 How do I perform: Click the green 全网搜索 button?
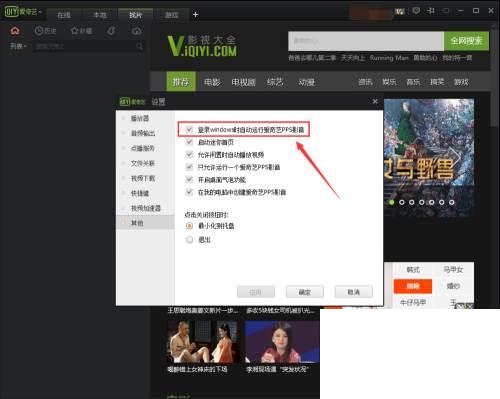pos(466,41)
